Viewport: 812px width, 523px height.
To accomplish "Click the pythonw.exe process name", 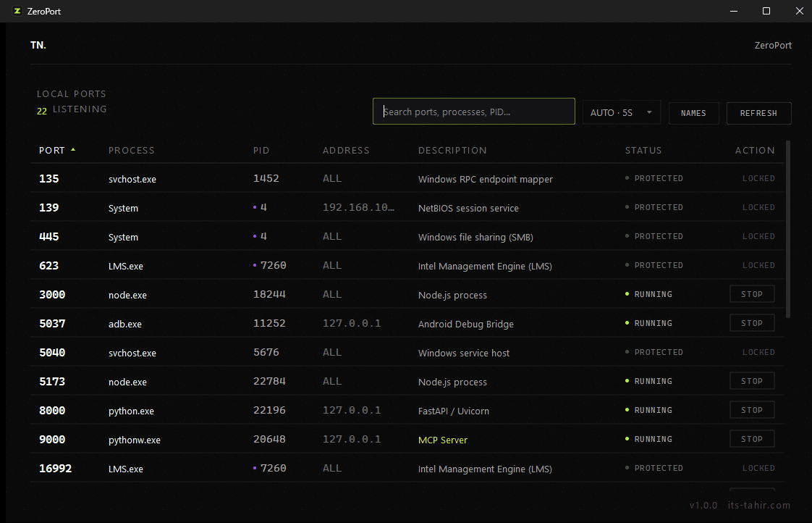I will tap(134, 440).
